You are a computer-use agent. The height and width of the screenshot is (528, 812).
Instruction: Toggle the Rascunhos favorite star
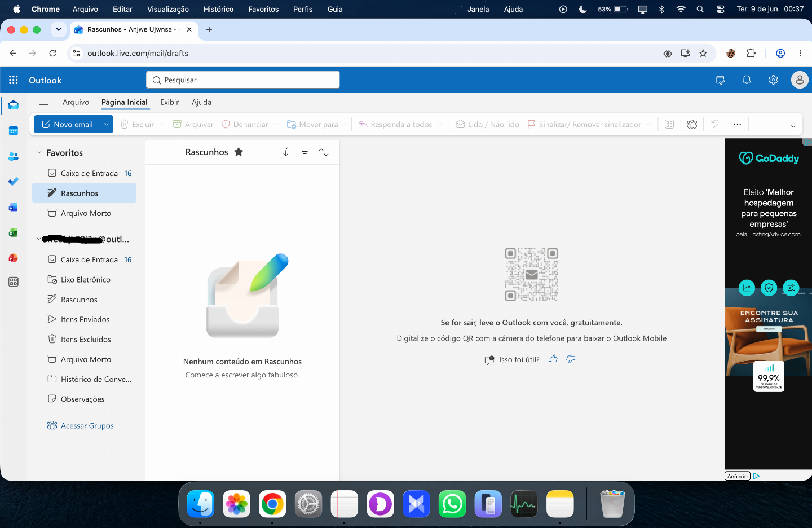[239, 152]
